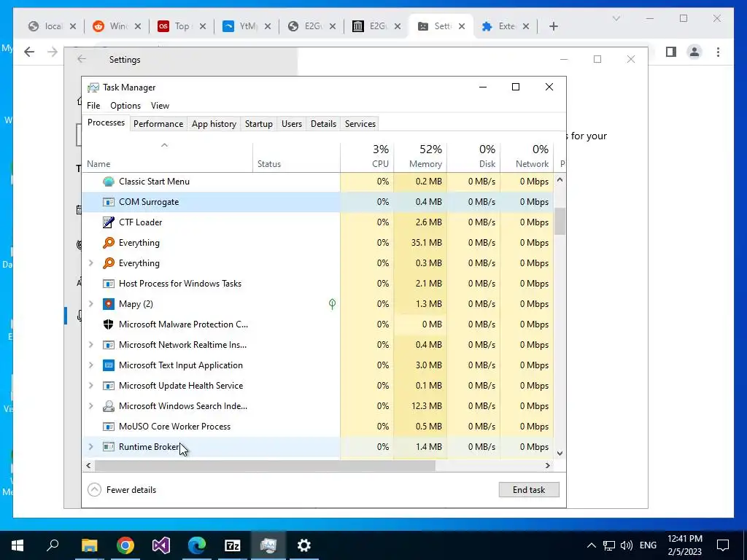Open 7-Zip from the taskbar
The image size is (747, 560).
click(233, 545)
